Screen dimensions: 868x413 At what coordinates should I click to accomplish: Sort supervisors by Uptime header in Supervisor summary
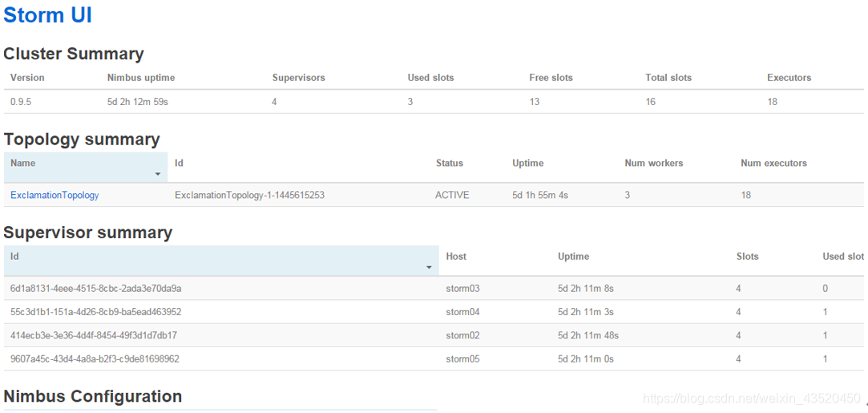click(574, 257)
